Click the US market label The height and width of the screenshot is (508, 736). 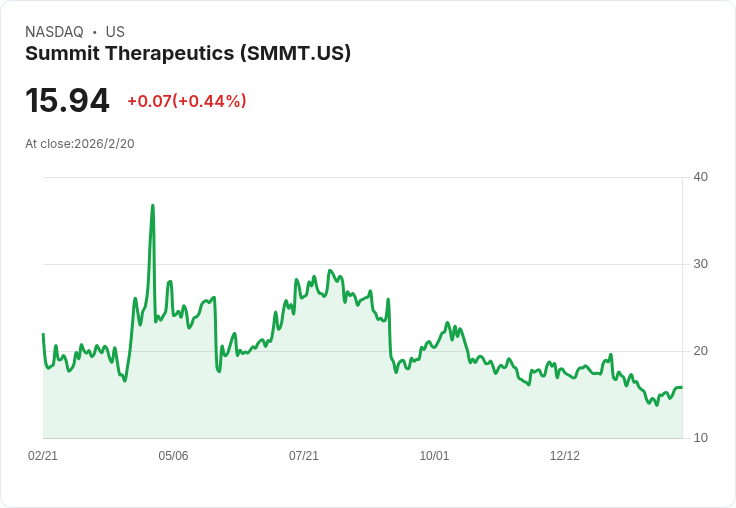[x=115, y=32]
